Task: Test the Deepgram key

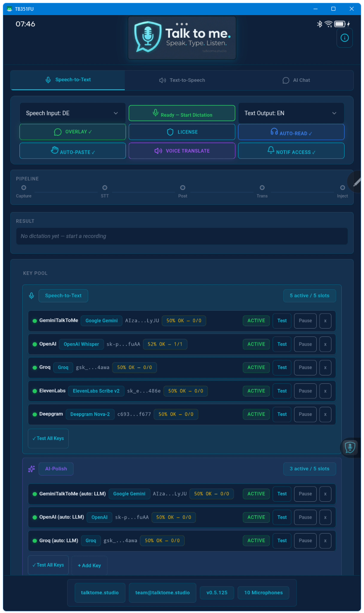Action: [x=282, y=414]
